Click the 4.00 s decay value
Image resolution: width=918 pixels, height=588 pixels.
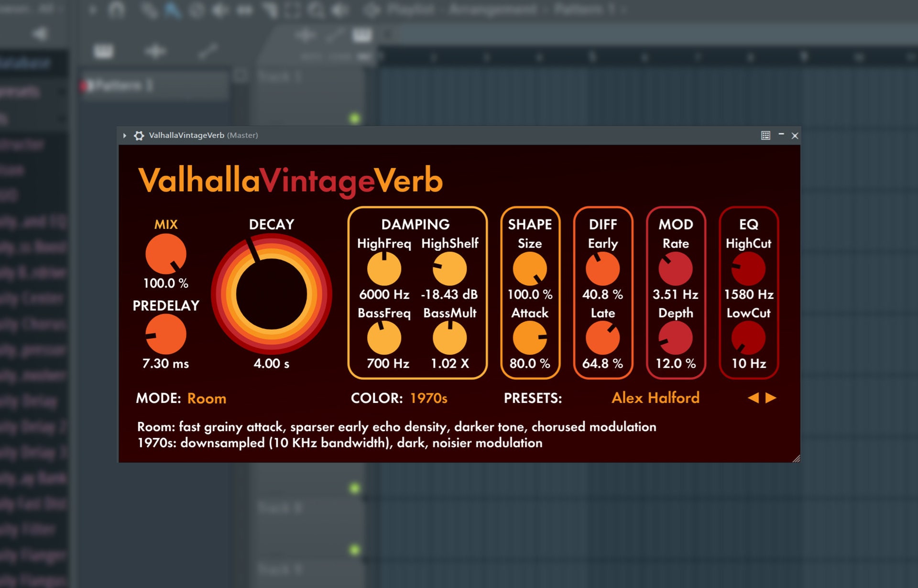coord(271,364)
